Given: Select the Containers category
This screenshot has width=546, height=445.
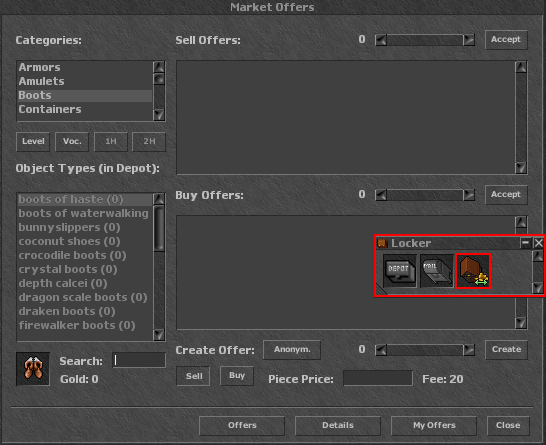Looking at the screenshot, I should pyautogui.click(x=85, y=109).
